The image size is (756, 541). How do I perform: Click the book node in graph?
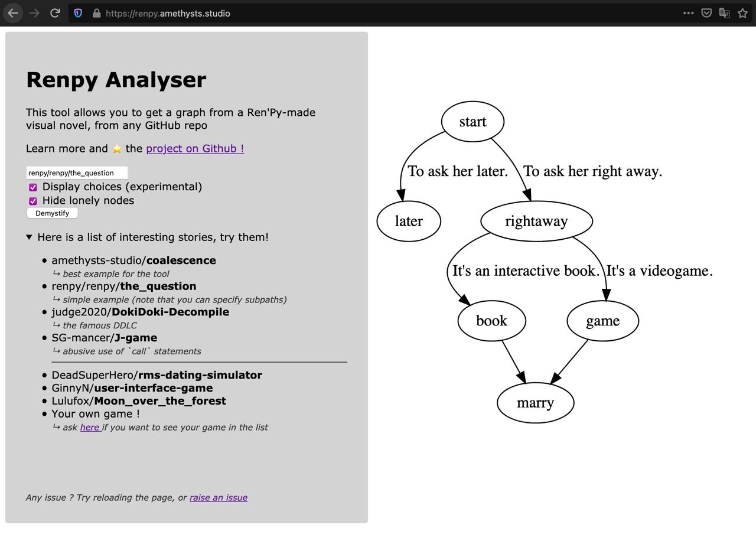tap(491, 321)
